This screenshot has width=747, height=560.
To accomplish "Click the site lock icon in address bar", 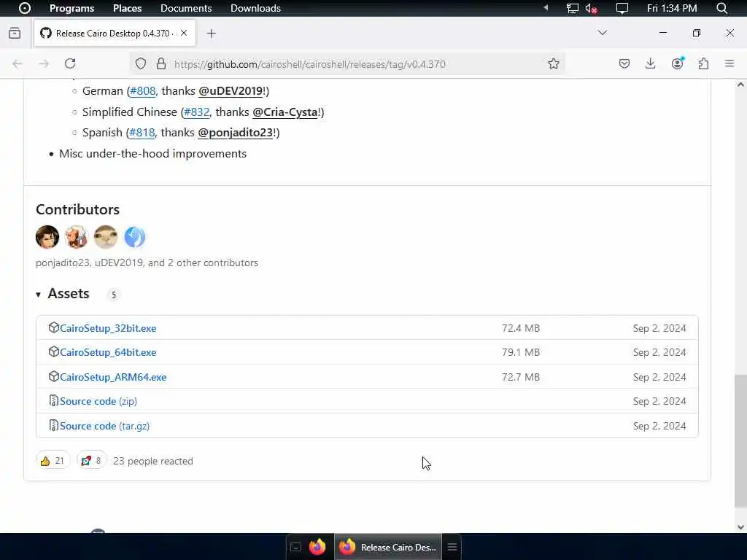I will tap(161, 64).
